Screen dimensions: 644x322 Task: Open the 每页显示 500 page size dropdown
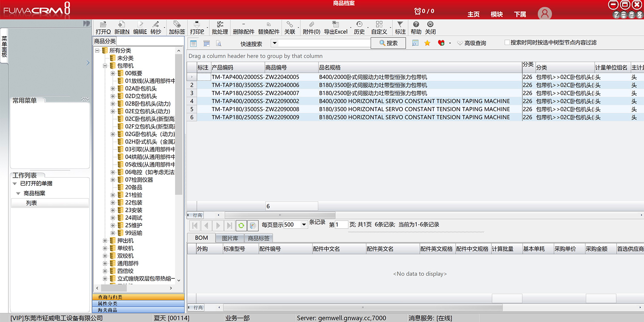pos(304,225)
